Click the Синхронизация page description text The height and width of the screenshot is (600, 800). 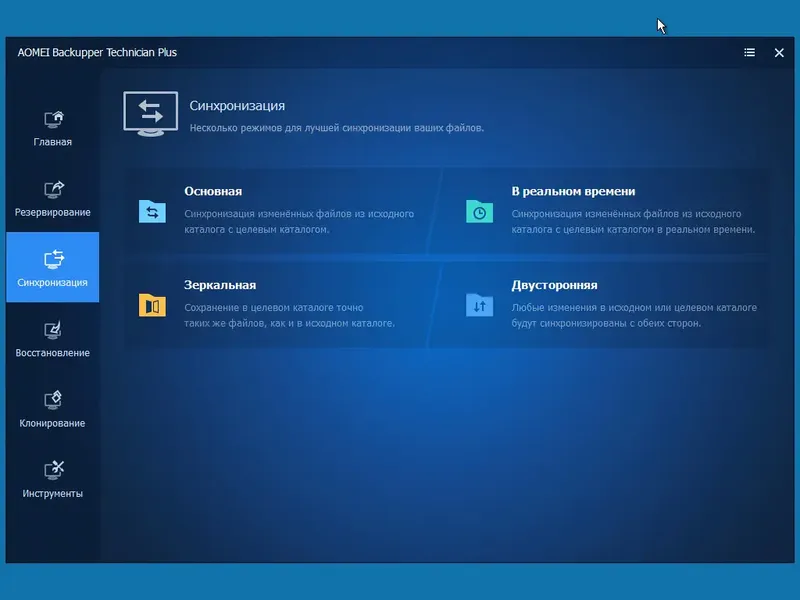[x=335, y=128]
